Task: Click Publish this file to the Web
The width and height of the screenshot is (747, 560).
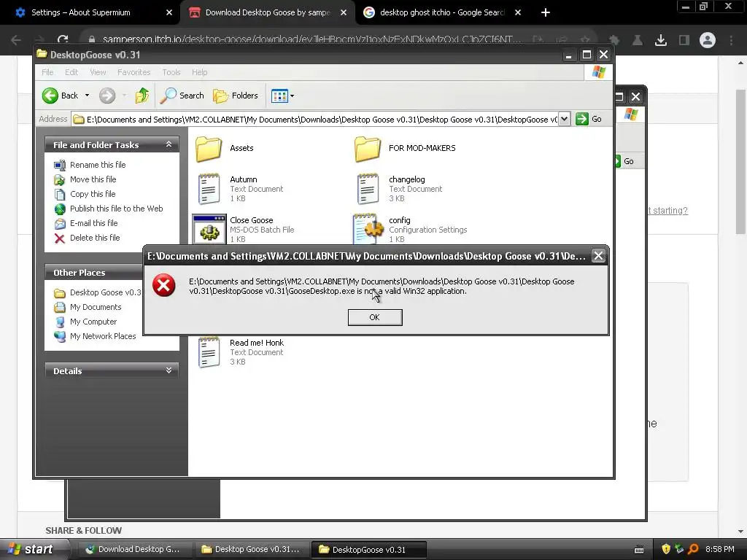Action: [116, 209]
